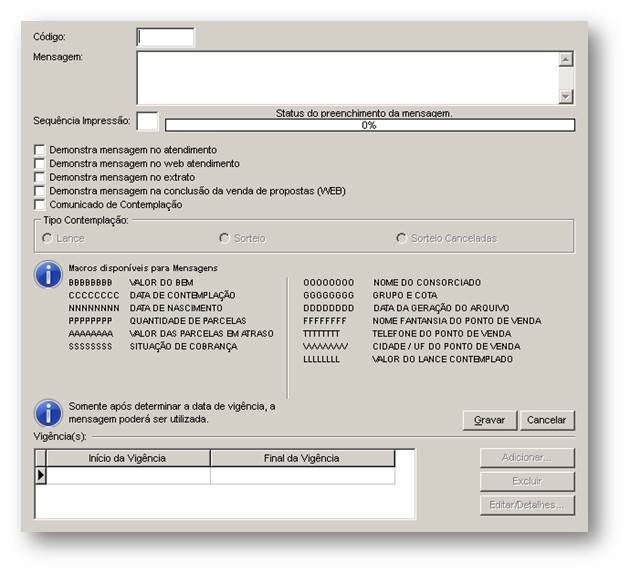Image resolution: width=630 pixels, height=574 pixels.
Task: Click the info icon beside Macros disponíveis
Action: pos(48,275)
